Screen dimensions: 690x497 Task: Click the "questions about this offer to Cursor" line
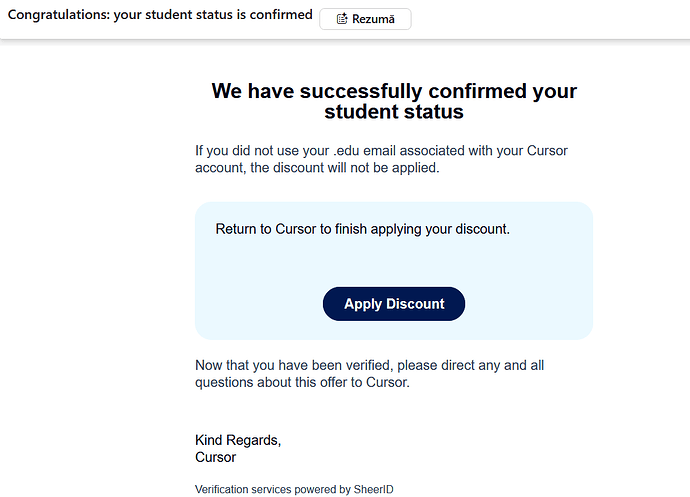pyautogui.click(x=302, y=381)
